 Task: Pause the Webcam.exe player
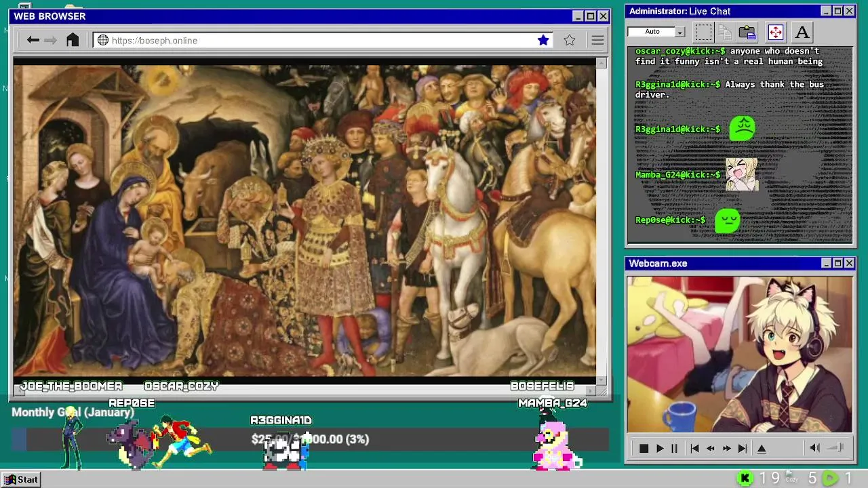click(674, 448)
